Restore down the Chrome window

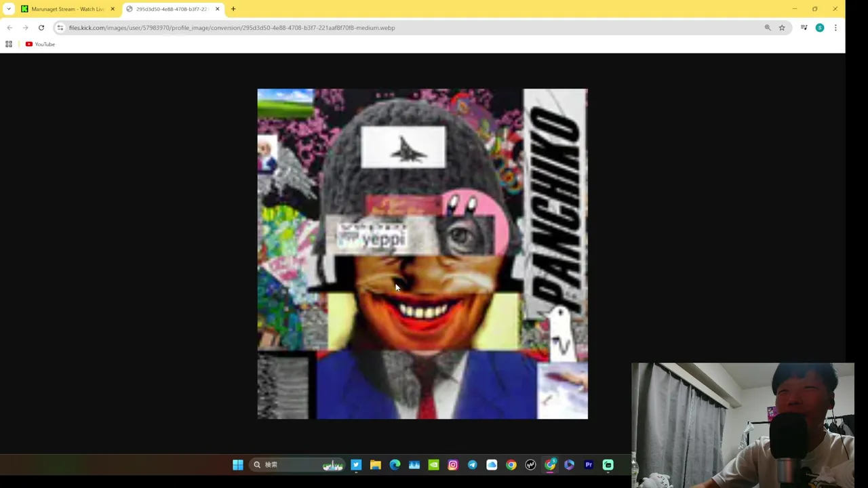814,9
